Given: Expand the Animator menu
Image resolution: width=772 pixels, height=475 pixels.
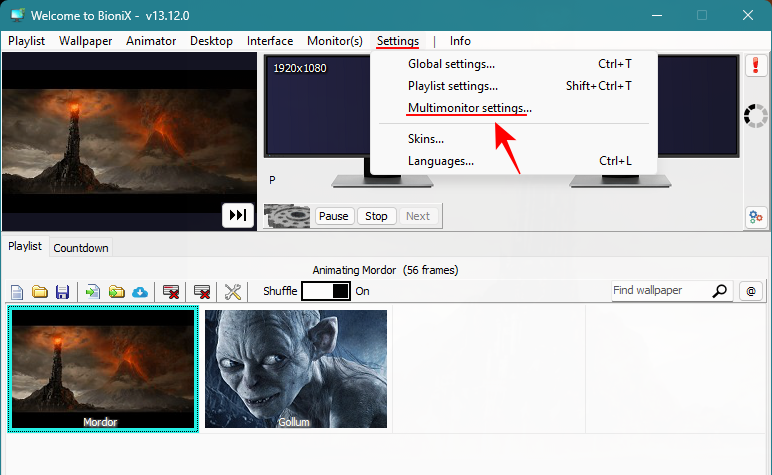Looking at the screenshot, I should pos(151,41).
